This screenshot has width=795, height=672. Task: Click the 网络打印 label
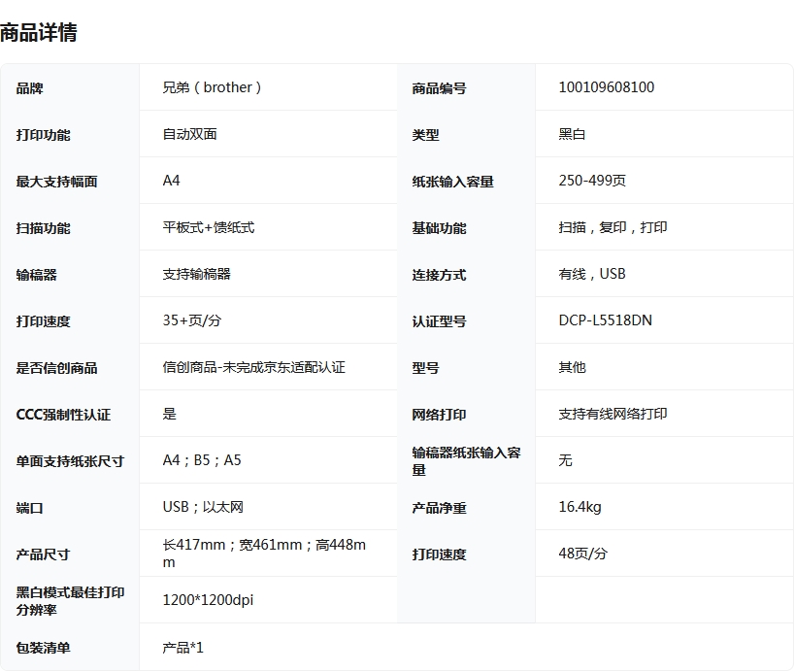(439, 415)
